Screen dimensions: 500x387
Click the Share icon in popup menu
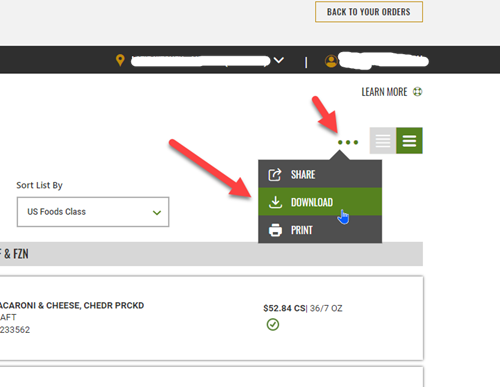point(275,175)
